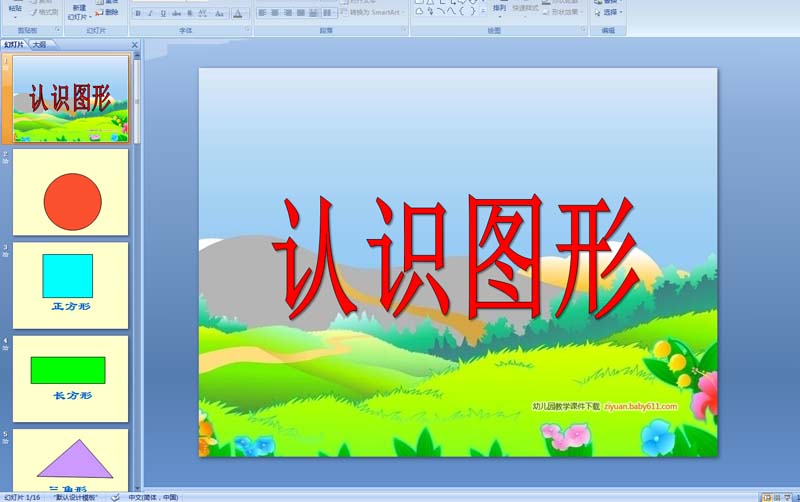Click the Format Painter button
Screen dimensions: 800x502
pos(43,12)
